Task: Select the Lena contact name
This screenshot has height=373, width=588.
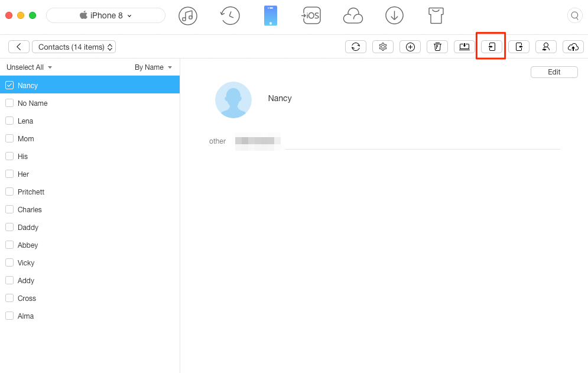Action: click(x=25, y=121)
